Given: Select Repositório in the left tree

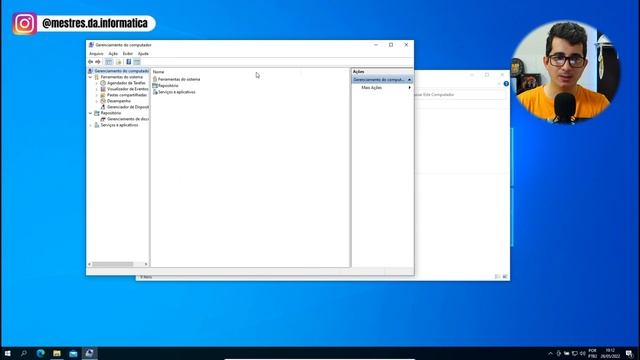Looking at the screenshot, I should pyautogui.click(x=111, y=113).
